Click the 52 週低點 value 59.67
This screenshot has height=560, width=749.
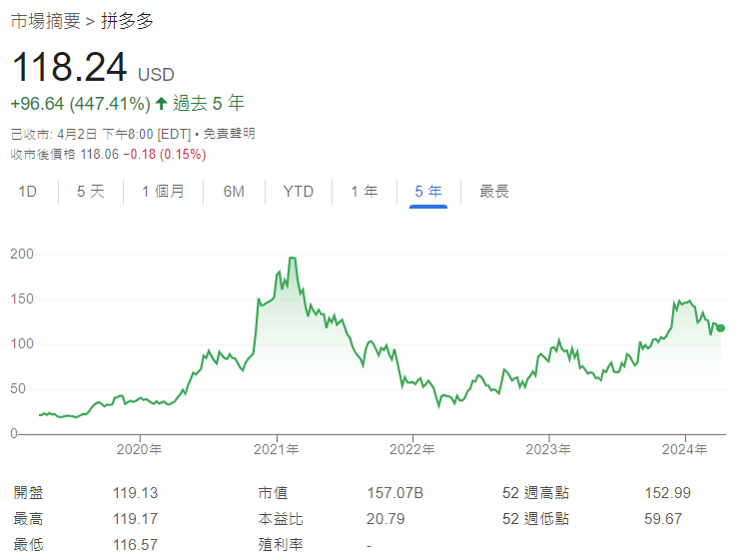pos(663,518)
